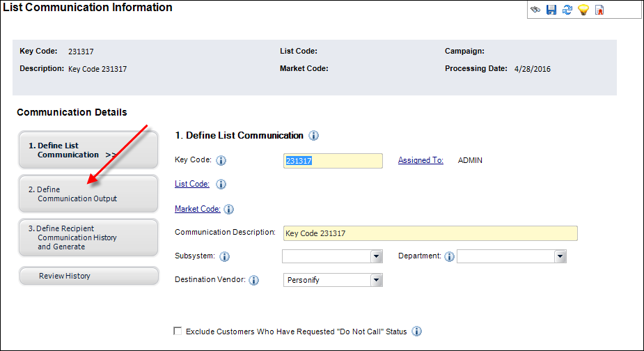
Task: Open the Market Code link
Action: coord(198,209)
